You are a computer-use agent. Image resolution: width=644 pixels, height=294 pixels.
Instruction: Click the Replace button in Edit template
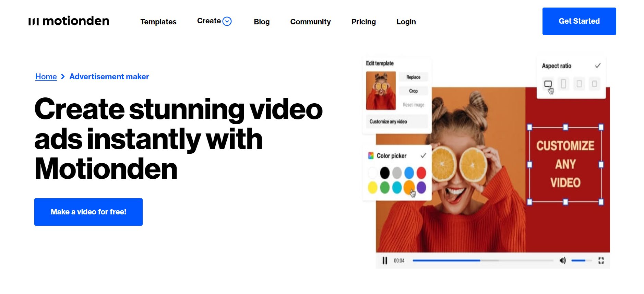413,77
